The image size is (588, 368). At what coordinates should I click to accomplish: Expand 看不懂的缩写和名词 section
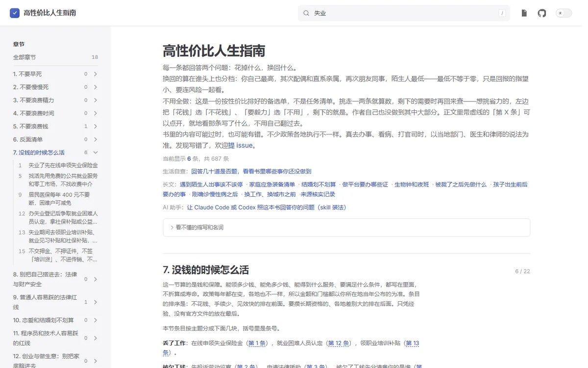(x=346, y=228)
